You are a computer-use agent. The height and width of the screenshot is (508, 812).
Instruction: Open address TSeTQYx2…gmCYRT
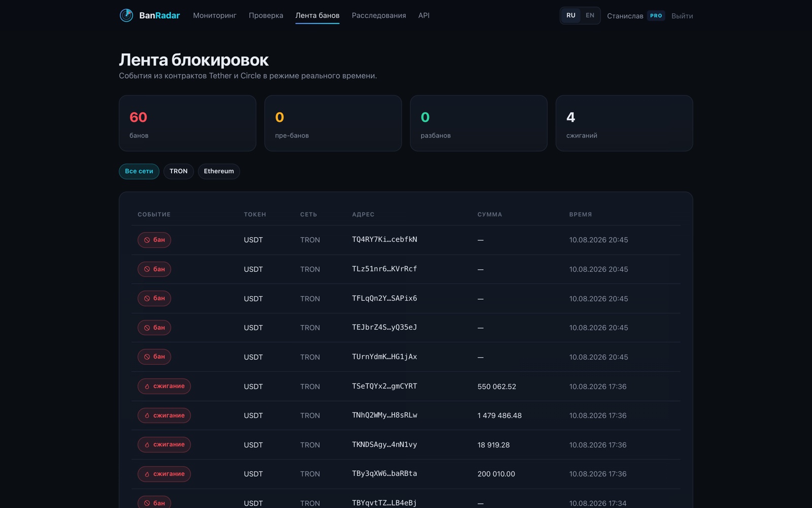385,386
